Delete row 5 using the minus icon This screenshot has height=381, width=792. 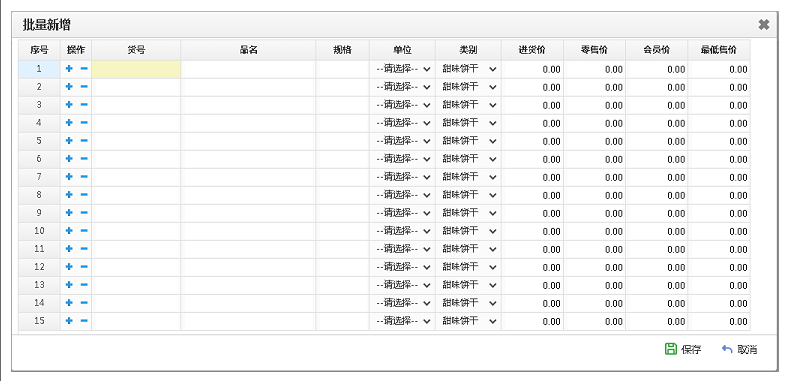(x=84, y=141)
